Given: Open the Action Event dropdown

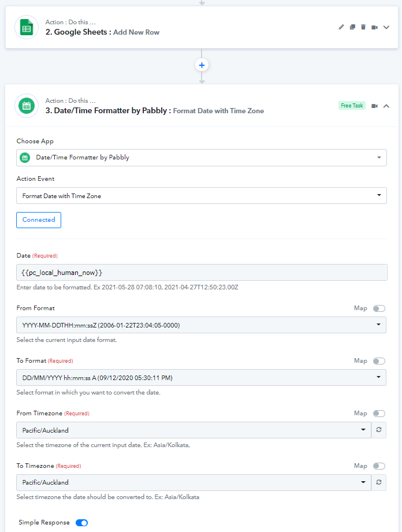Looking at the screenshot, I should click(202, 196).
